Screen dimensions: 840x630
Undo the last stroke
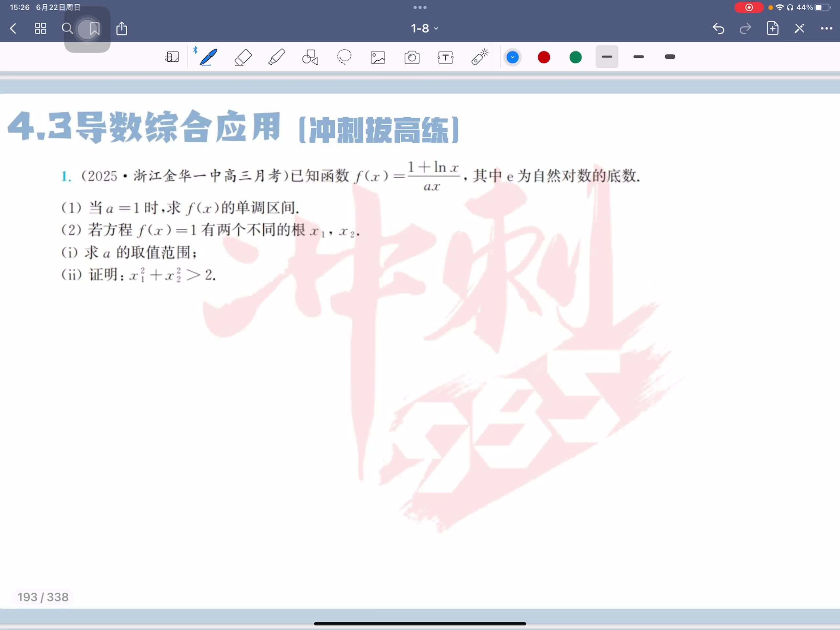[718, 29]
